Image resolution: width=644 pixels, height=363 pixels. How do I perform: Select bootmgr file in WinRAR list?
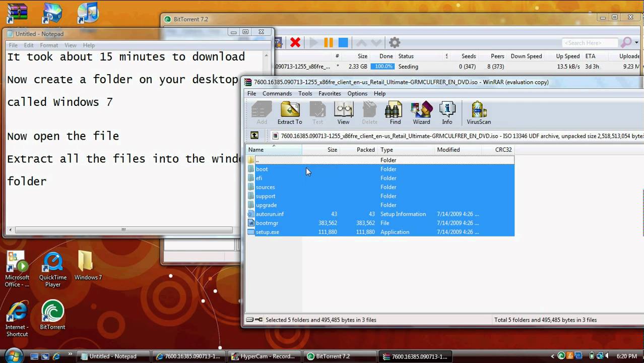[380, 223]
